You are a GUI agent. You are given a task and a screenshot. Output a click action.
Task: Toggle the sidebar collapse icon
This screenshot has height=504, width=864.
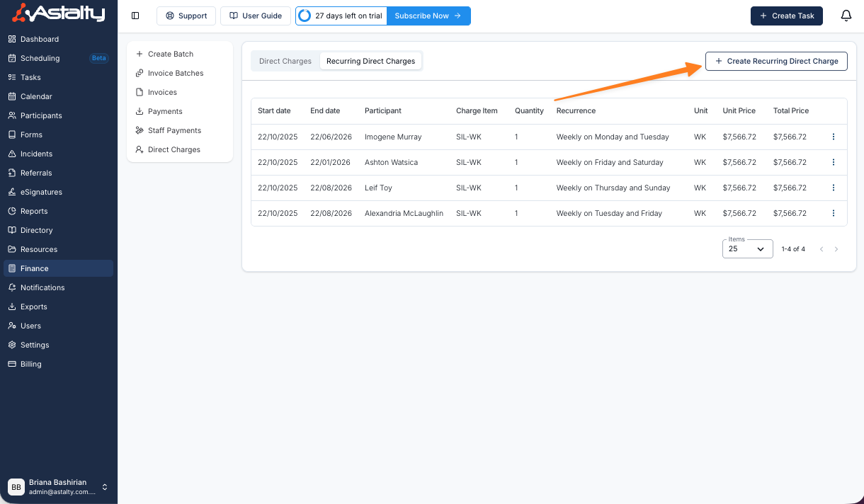(135, 16)
